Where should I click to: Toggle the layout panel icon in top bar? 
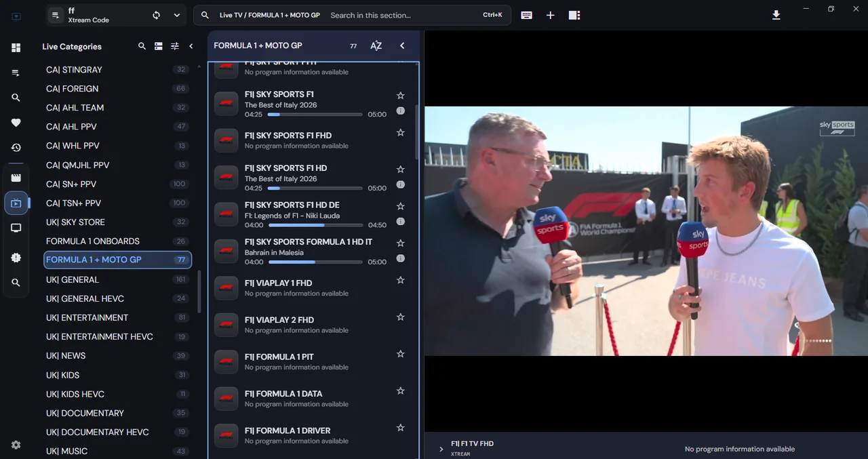[x=574, y=15]
